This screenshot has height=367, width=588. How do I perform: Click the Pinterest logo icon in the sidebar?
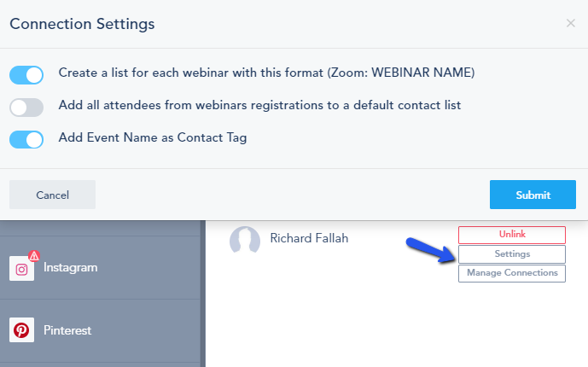(21, 330)
